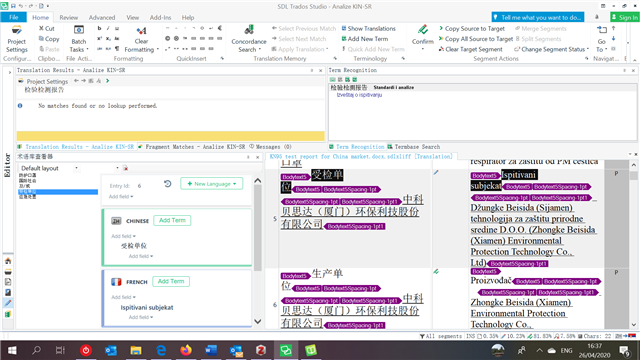Switch to Termbase Search tab
The image size is (640, 360).
pyautogui.click(x=413, y=147)
